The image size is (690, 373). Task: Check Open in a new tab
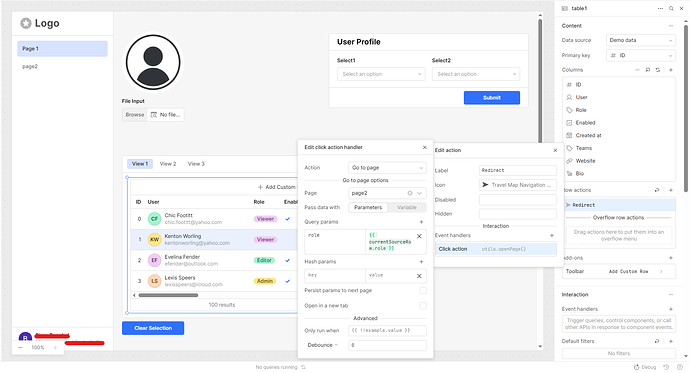click(423, 306)
